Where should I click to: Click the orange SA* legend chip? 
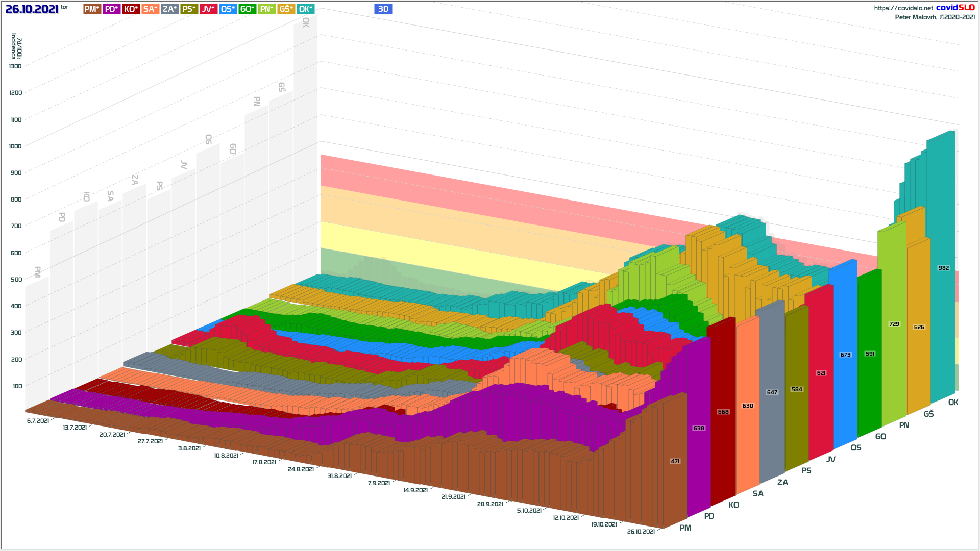(x=150, y=9)
